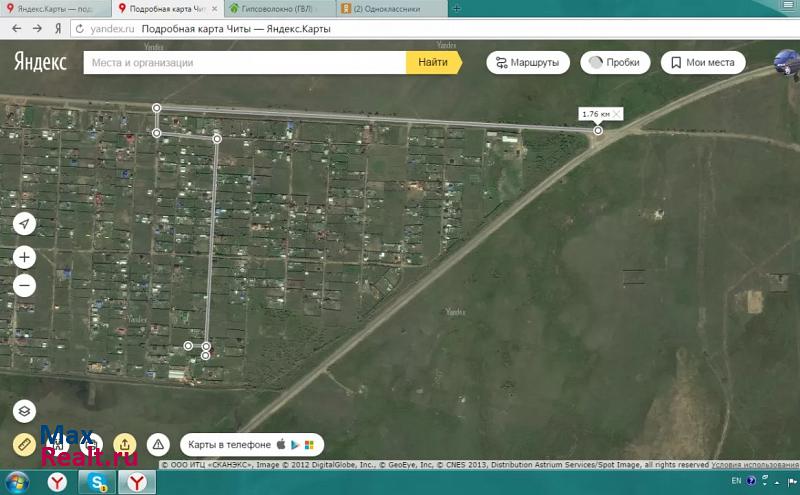Click the Места и организации search field
This screenshot has height=495, width=800.
tap(245, 62)
